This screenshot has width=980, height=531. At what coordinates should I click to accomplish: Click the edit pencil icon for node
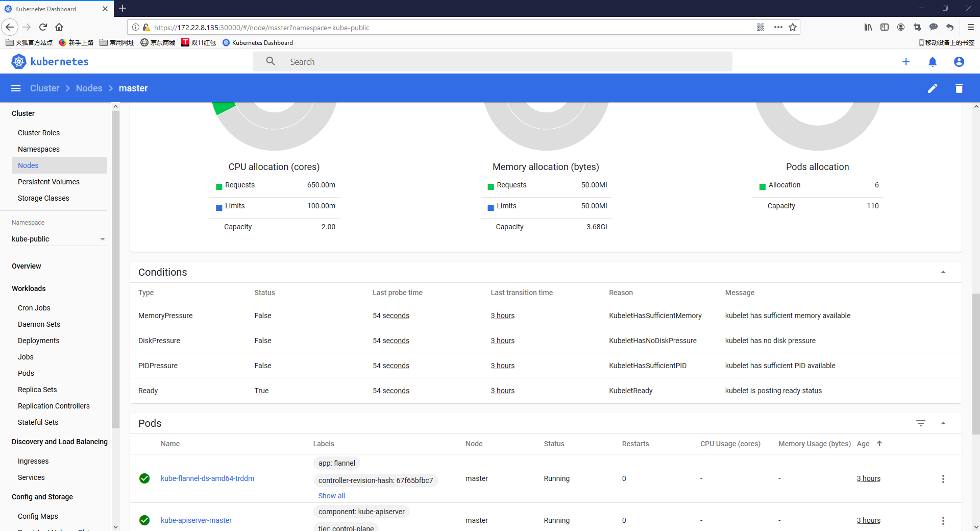[x=932, y=88]
